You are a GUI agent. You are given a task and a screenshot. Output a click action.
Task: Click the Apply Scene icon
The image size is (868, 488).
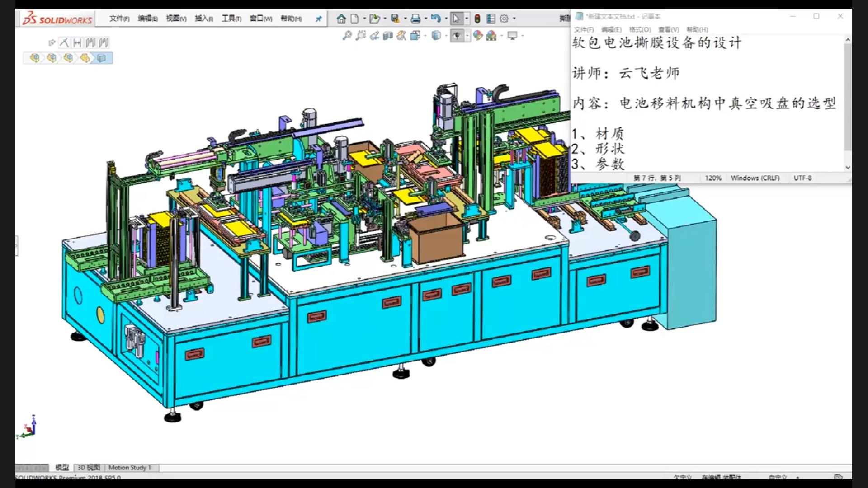point(491,35)
